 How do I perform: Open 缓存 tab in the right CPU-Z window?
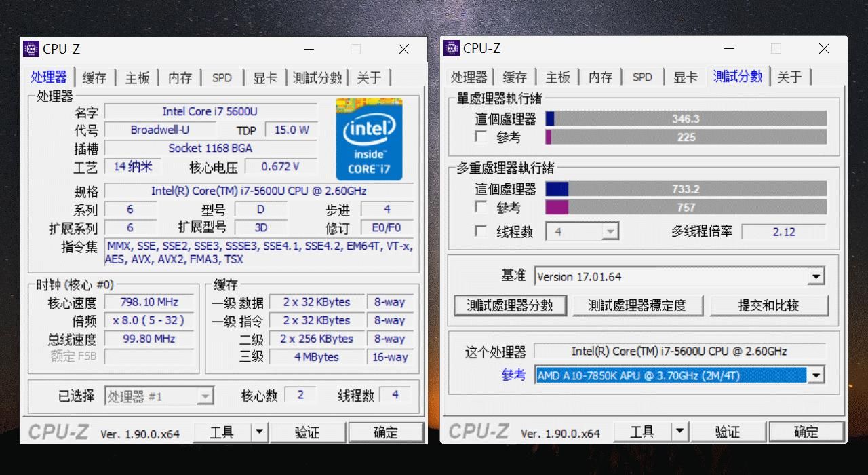tap(515, 77)
